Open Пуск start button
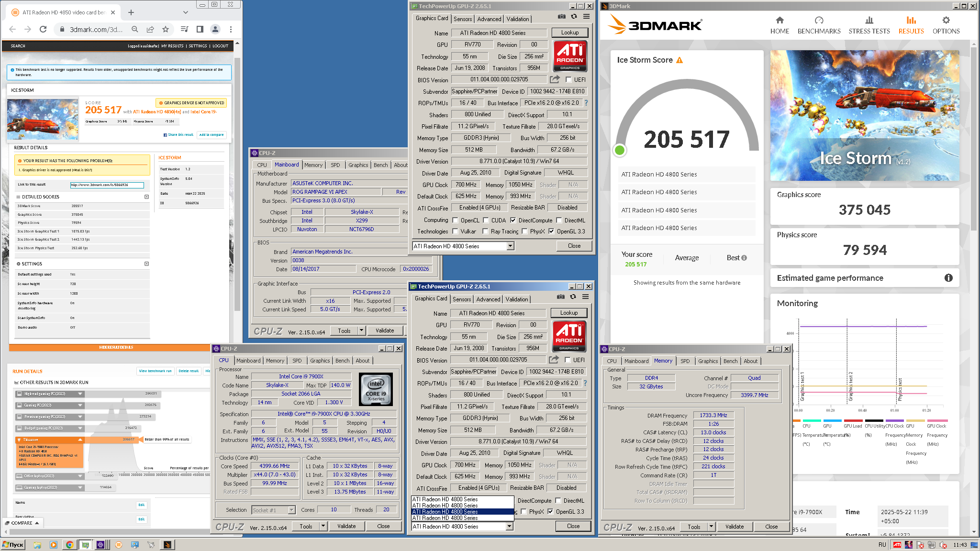980x551 pixels. click(13, 545)
